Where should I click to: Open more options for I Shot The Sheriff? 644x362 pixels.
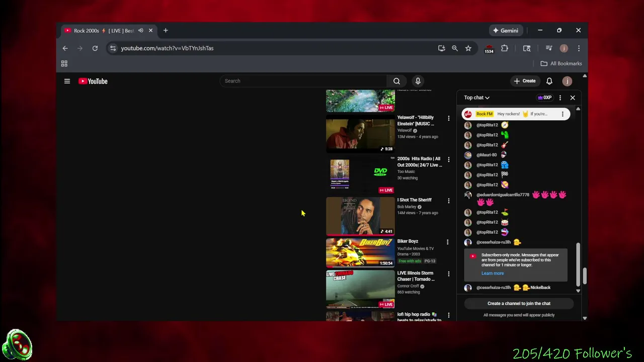(x=448, y=201)
